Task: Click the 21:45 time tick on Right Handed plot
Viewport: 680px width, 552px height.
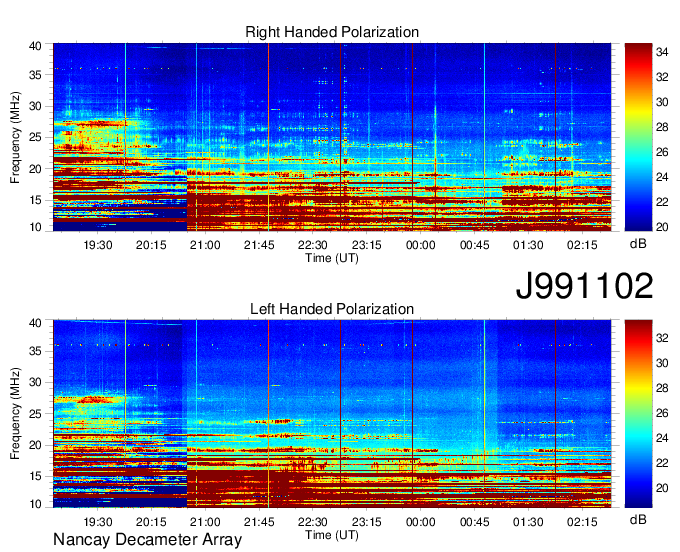Action: 259,245
